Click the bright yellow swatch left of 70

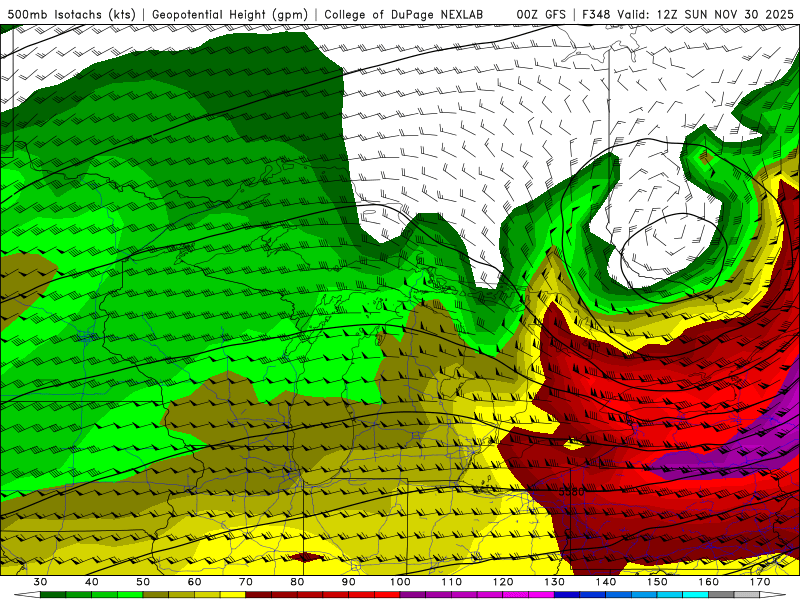(x=233, y=595)
